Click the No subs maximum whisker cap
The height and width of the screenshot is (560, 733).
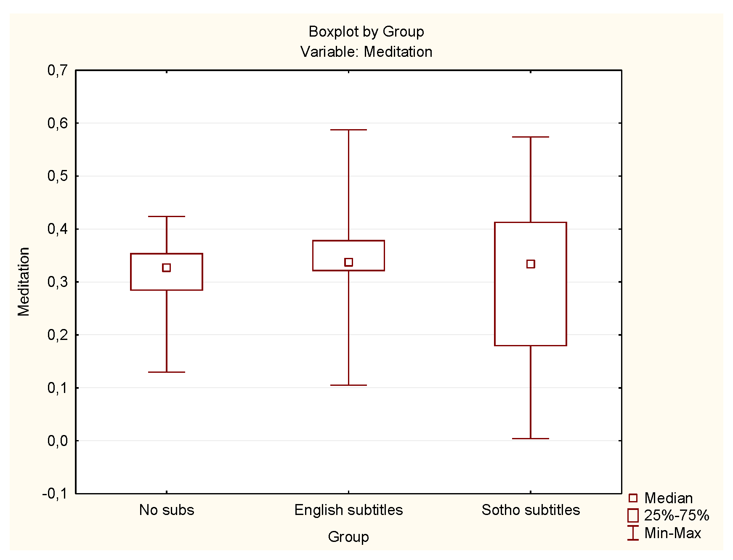click(167, 216)
